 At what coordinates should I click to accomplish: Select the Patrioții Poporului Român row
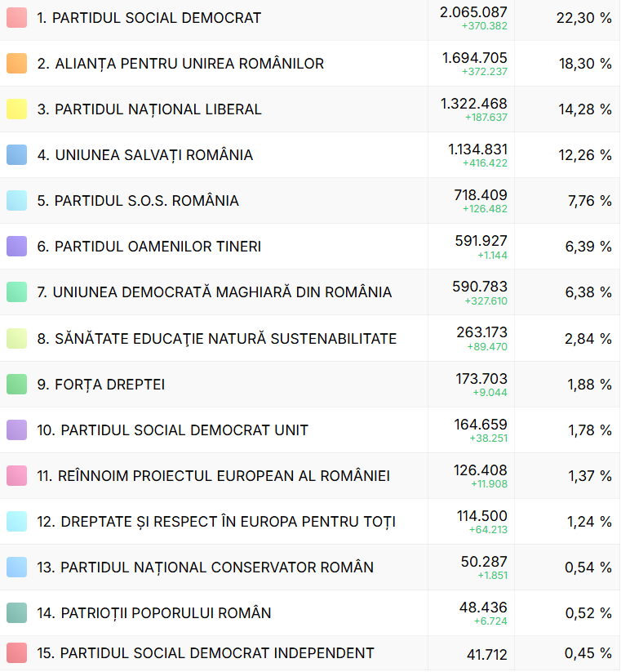165,613
